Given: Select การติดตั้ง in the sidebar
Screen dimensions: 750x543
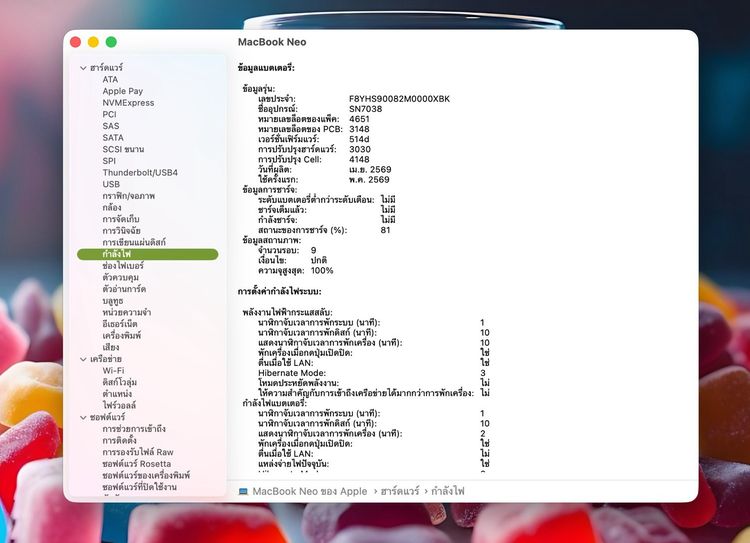Looking at the screenshot, I should coord(120,440).
